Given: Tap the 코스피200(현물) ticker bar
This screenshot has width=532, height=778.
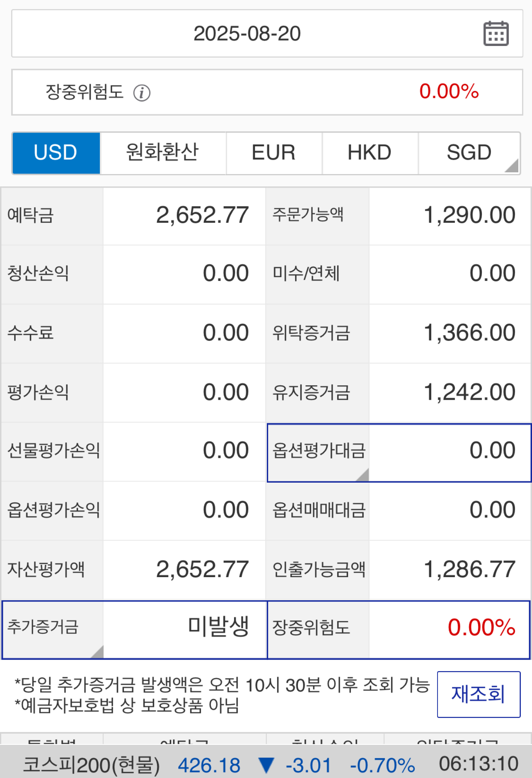Looking at the screenshot, I should pyautogui.click(x=266, y=765).
